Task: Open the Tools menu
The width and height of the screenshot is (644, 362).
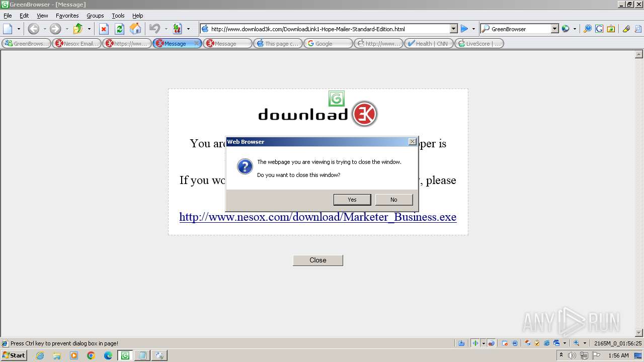Action: tap(118, 16)
